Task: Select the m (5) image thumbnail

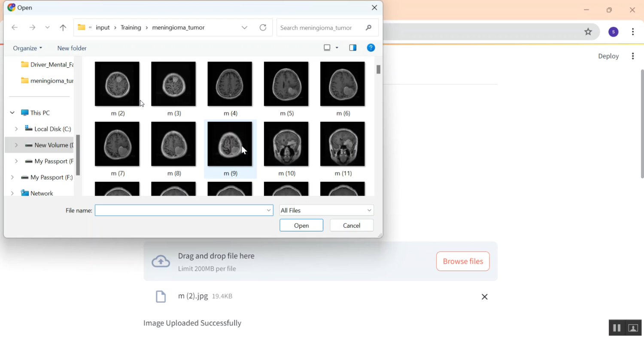Action: (x=286, y=84)
